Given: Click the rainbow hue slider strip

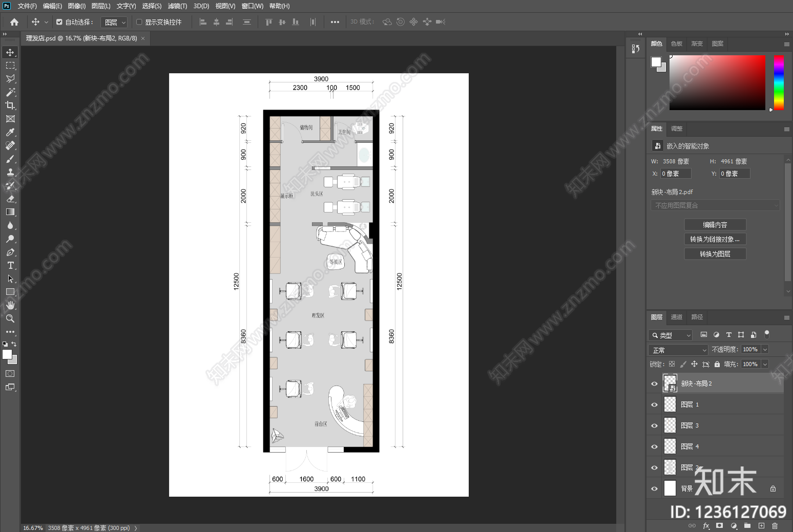Looking at the screenshot, I should [x=779, y=82].
